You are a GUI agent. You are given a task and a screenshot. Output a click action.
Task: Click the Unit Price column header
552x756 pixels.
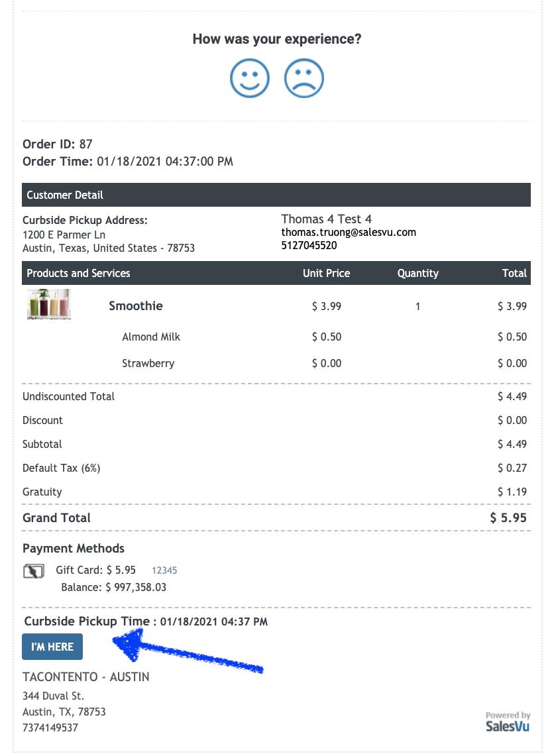(x=326, y=273)
